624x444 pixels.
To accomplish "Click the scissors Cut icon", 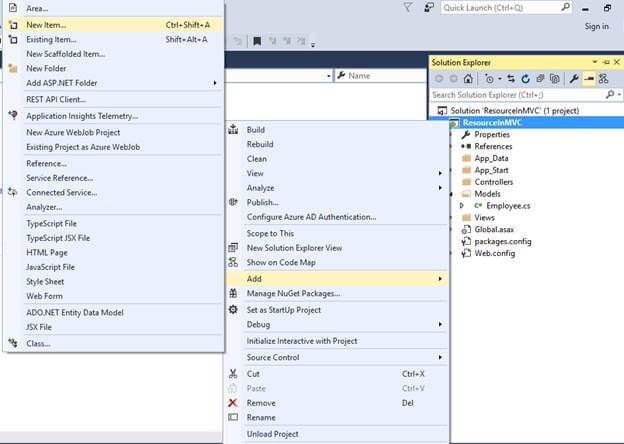I will [x=233, y=374].
